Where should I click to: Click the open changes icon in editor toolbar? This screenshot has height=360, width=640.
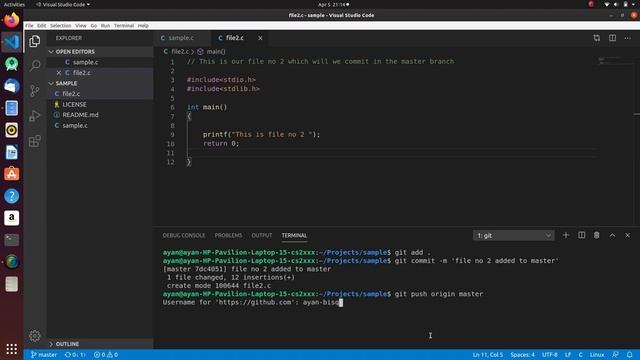pyautogui.click(x=597, y=38)
